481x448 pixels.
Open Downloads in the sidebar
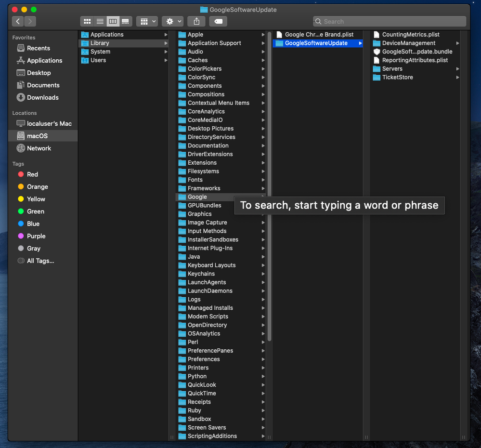[43, 98]
